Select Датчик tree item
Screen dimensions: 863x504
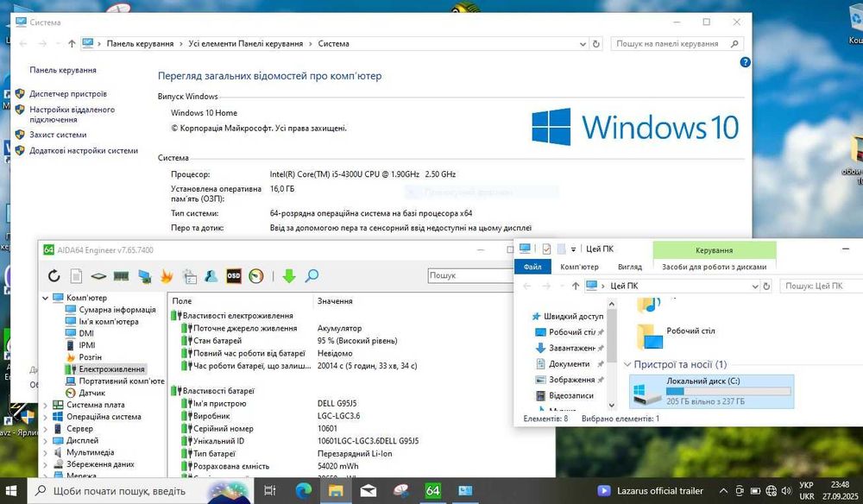92,393
